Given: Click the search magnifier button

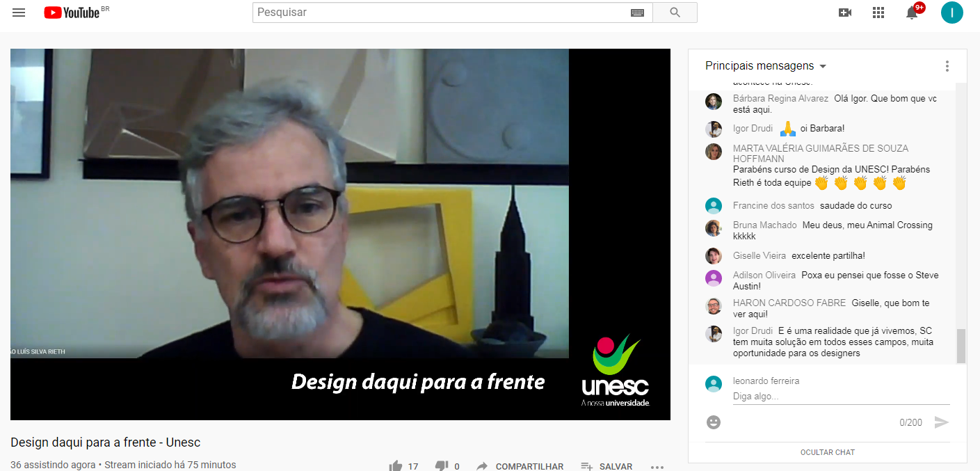Looking at the screenshot, I should 675,13.
